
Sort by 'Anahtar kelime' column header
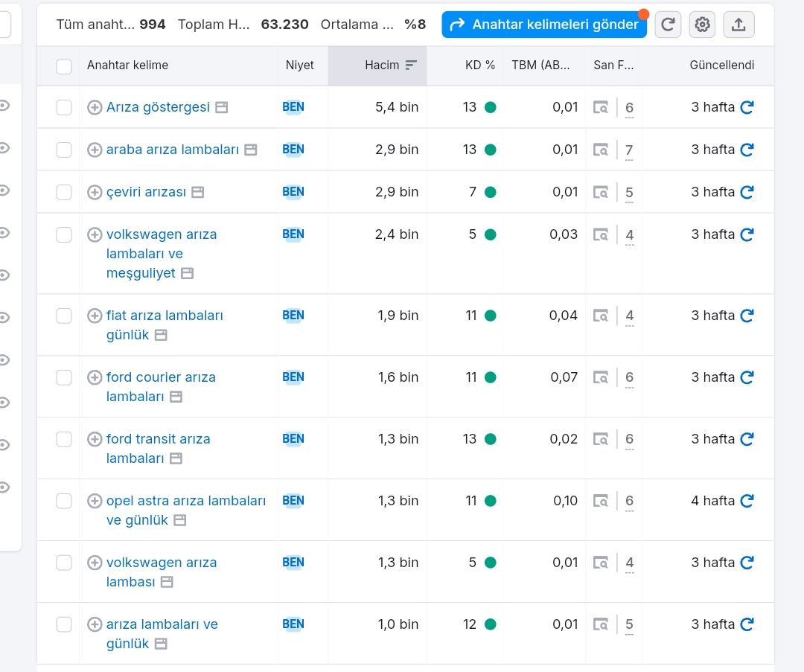(x=128, y=65)
